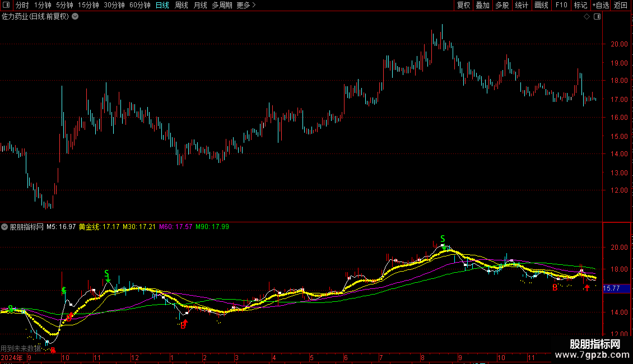The image size is (633, 364).
Task: Click the 佐力药业(日线,前复权) stock title
Action: (35, 16)
